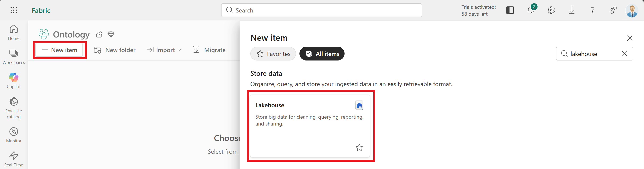Favorite the Lakehouse item with the star
This screenshot has width=644, height=169.
click(x=359, y=148)
